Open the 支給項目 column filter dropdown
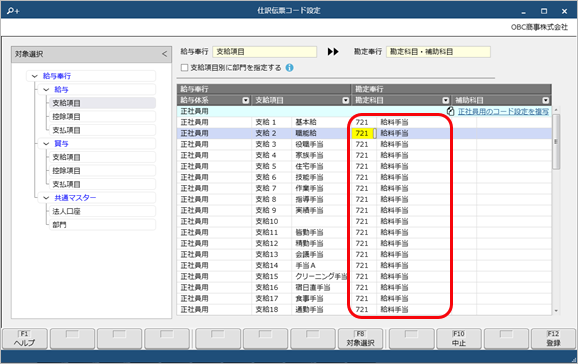 (345, 100)
